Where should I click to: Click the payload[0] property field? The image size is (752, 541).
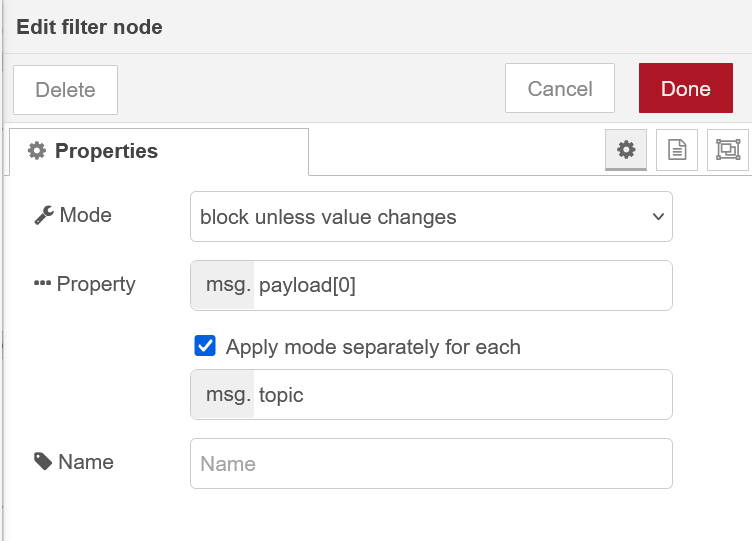click(x=460, y=286)
